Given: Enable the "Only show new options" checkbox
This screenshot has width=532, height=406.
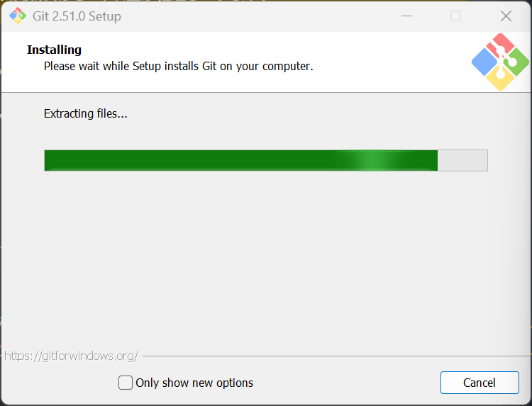Looking at the screenshot, I should 126,383.
